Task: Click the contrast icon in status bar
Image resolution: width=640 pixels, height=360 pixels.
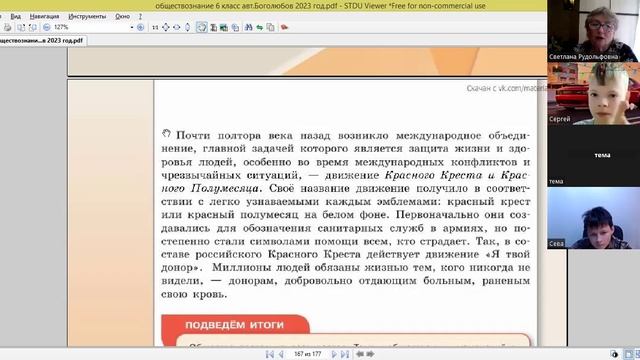Action: (614, 354)
